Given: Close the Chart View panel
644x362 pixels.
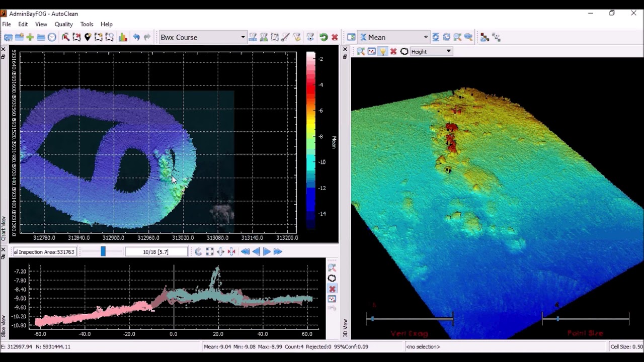Looking at the screenshot, I should coord(3,49).
